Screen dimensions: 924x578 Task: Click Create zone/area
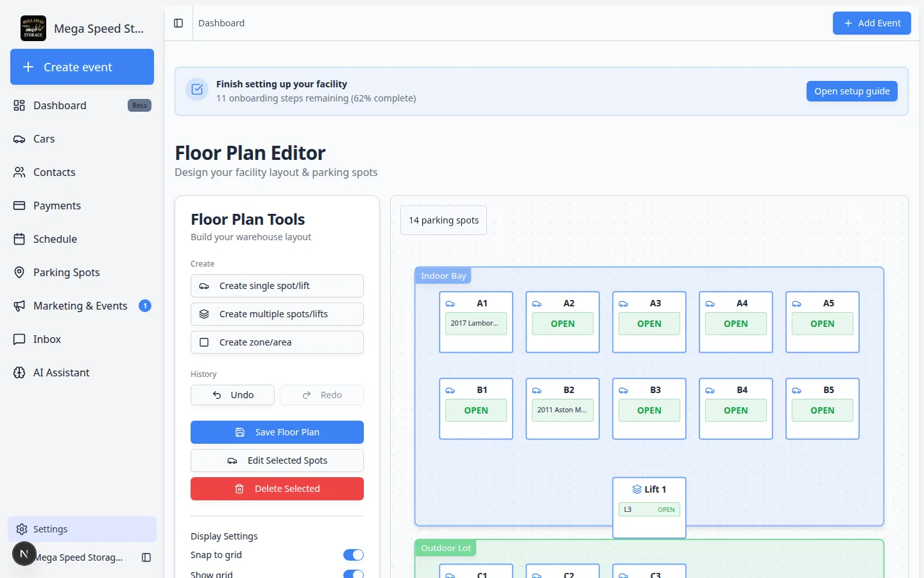277,342
